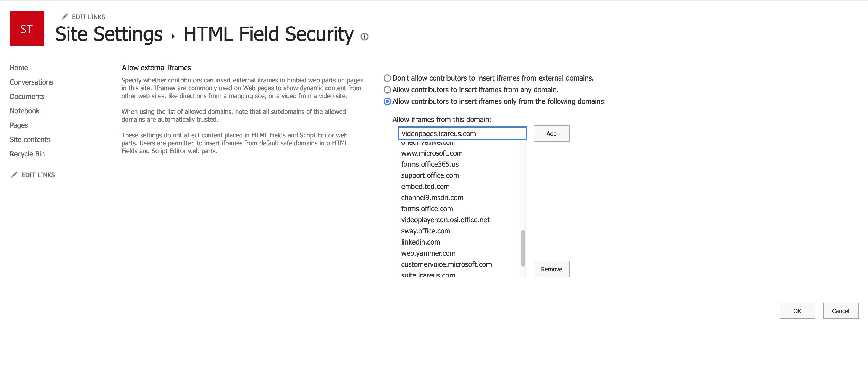Screen dimensions: 868x366
Task: Open the Recycle Bin link
Action: click(x=27, y=154)
